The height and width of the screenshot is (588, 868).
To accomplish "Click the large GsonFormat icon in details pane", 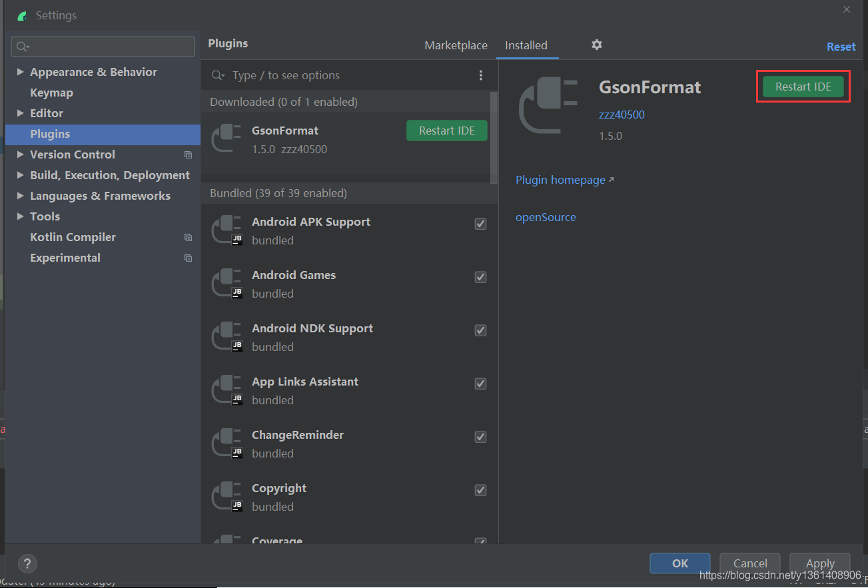I will pyautogui.click(x=548, y=105).
